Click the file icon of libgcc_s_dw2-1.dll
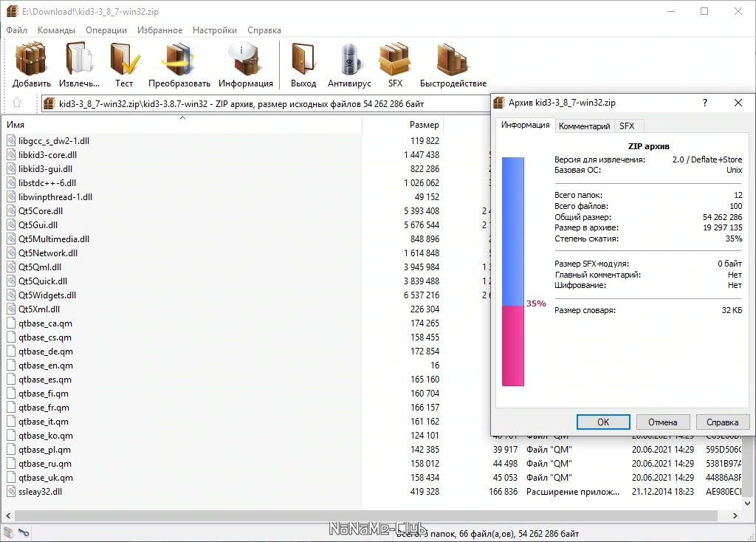 [11, 141]
